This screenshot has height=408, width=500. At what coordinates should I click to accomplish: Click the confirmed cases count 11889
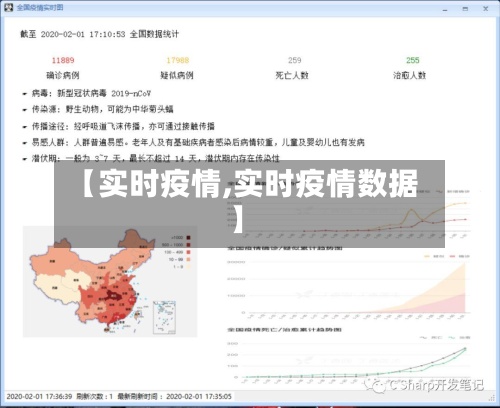63,60
